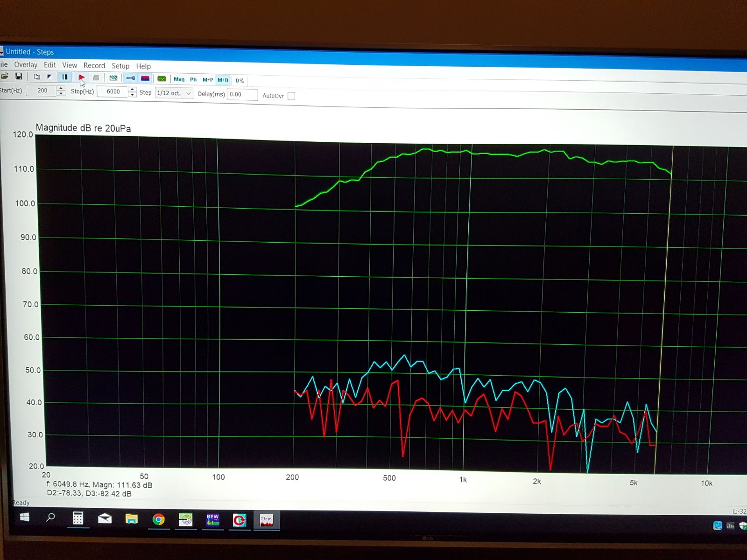Open the Record menu
Viewport: 747px width, 560px height.
click(94, 65)
